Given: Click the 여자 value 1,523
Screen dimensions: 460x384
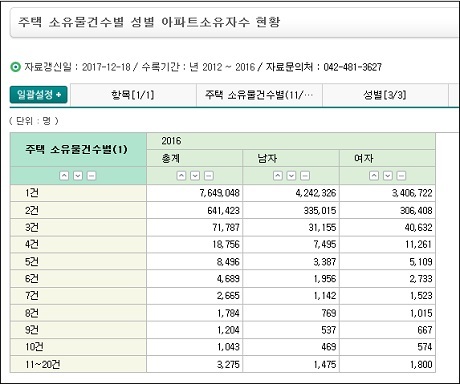Looking at the screenshot, I should [x=421, y=296].
